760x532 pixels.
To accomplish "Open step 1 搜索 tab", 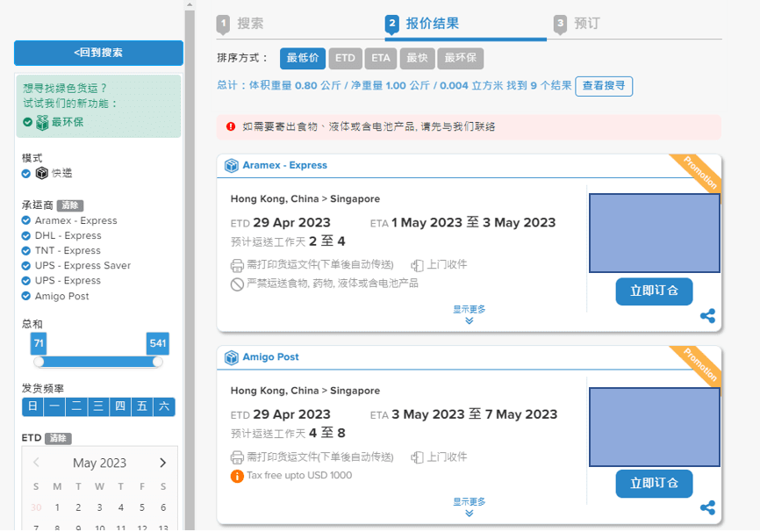I will (x=240, y=24).
